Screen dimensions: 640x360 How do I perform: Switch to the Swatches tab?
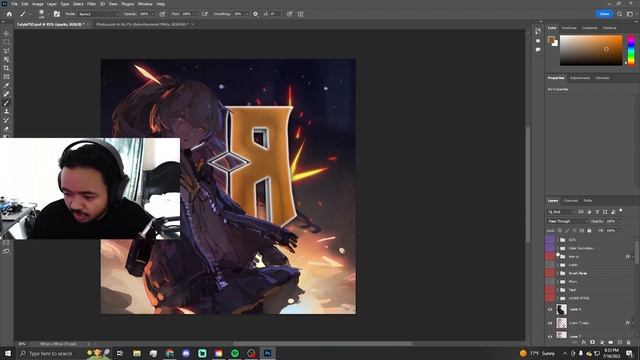(x=569, y=28)
